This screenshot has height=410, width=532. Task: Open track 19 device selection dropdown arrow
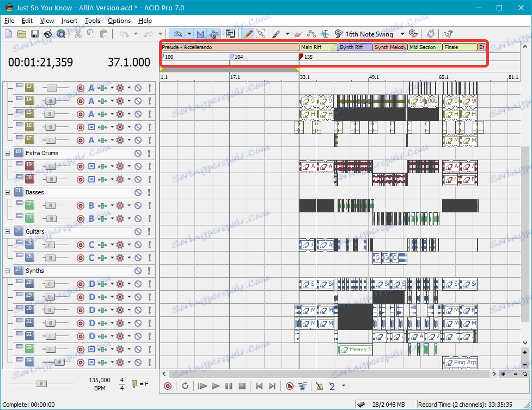click(112, 166)
